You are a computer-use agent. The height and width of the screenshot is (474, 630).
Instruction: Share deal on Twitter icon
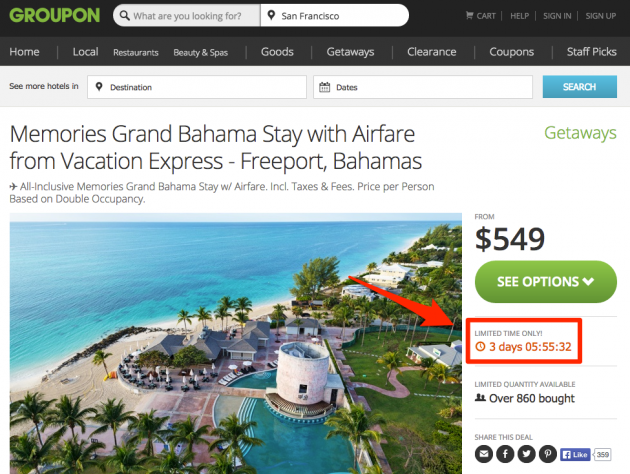tap(527, 453)
